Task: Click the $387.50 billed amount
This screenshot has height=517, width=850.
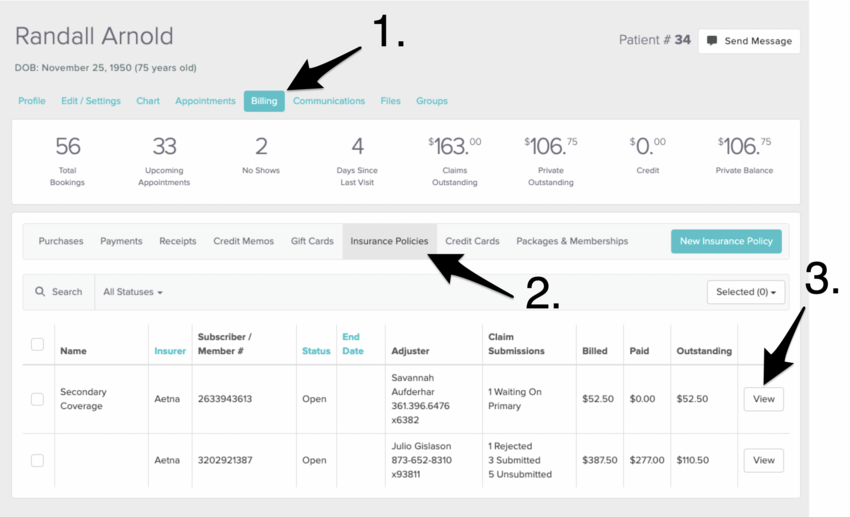Action: pos(600,460)
